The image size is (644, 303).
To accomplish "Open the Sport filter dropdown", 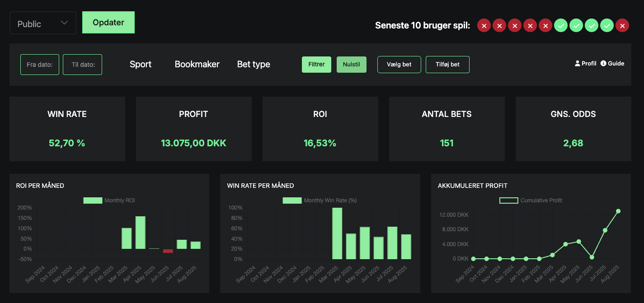I will 141,65.
